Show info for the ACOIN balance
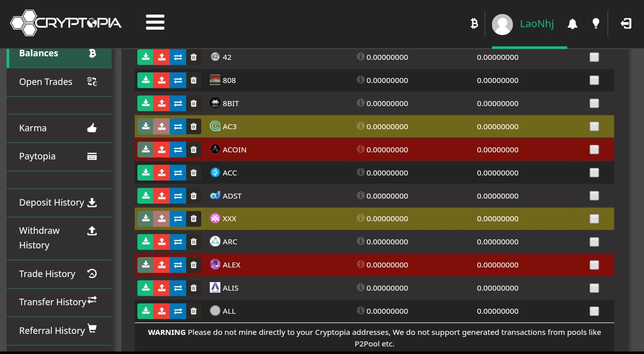Image resolution: width=644 pixels, height=354 pixels. click(x=360, y=149)
